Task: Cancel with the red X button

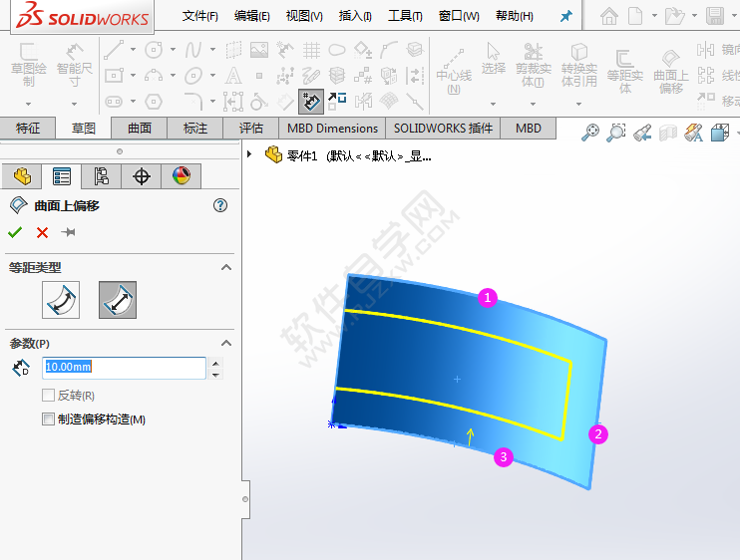Action: pos(43,232)
